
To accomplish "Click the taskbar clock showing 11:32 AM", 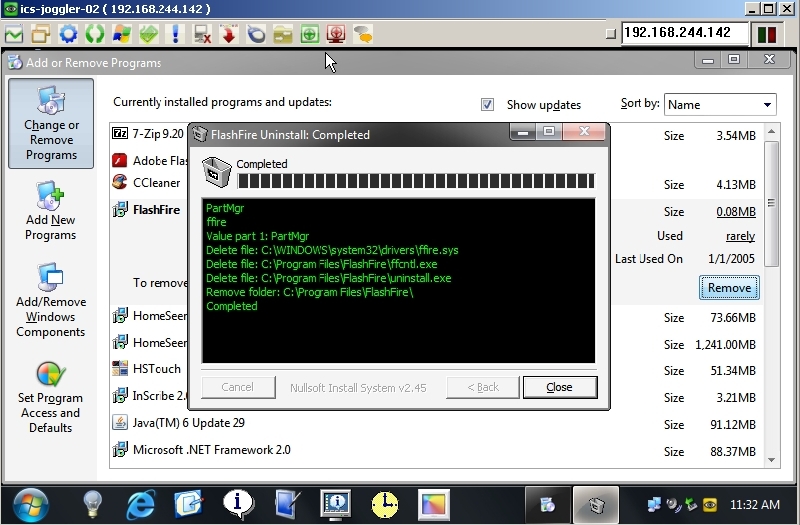I will (x=755, y=505).
